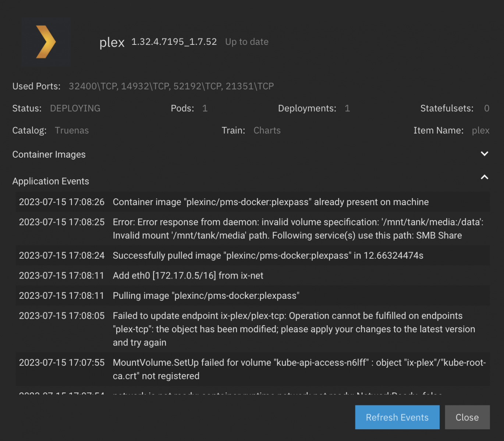504x441 pixels.
Task: Click the Plex app logo icon
Action: click(46, 42)
